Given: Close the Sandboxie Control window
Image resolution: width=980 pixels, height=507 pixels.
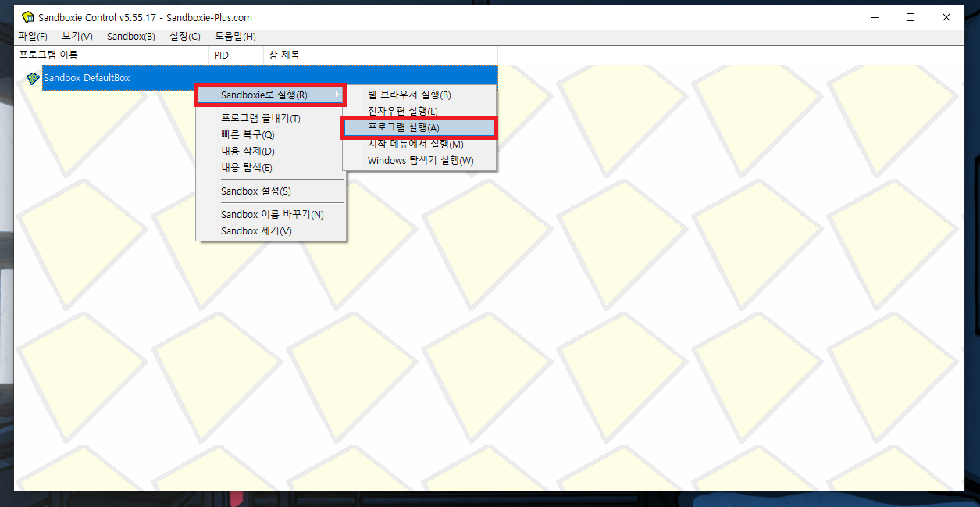Looking at the screenshot, I should click(946, 17).
